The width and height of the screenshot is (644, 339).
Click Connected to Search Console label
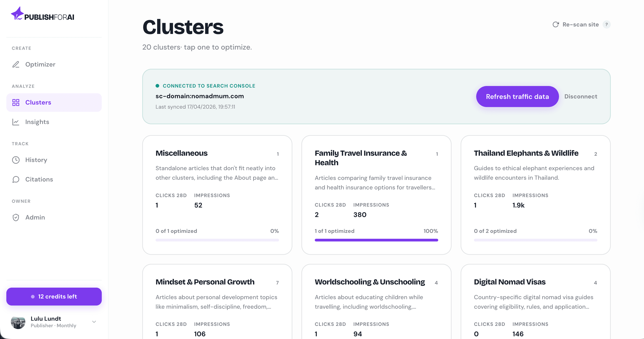tap(209, 86)
